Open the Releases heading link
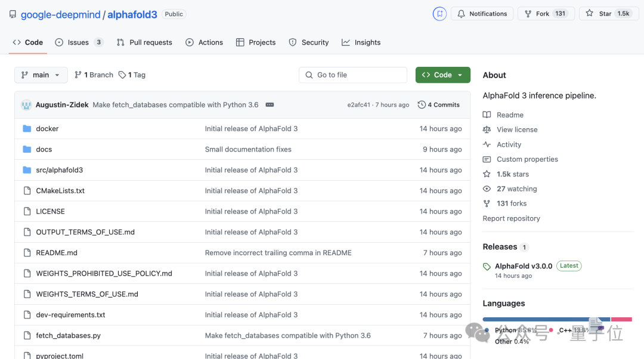644x359 pixels. coord(500,246)
